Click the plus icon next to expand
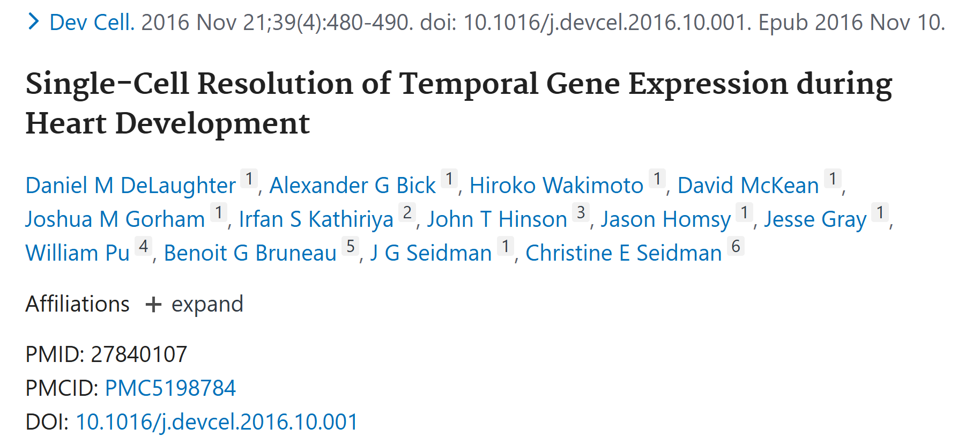The width and height of the screenshot is (980, 443). 153,305
